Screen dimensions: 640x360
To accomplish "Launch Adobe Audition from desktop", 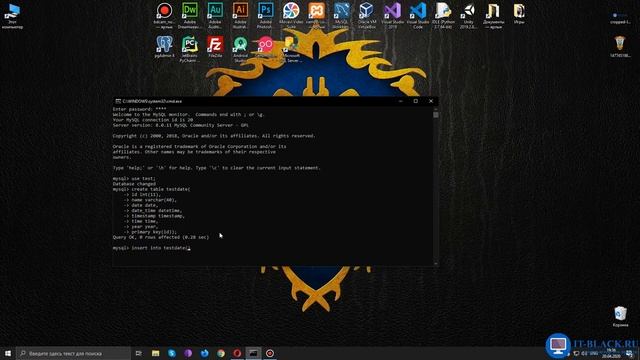I will 215,16.
